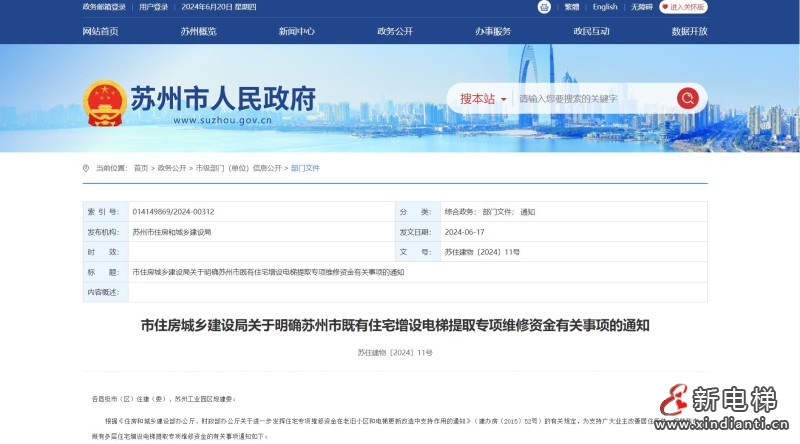Click the 政务邮箱登录 link

tap(104, 7)
